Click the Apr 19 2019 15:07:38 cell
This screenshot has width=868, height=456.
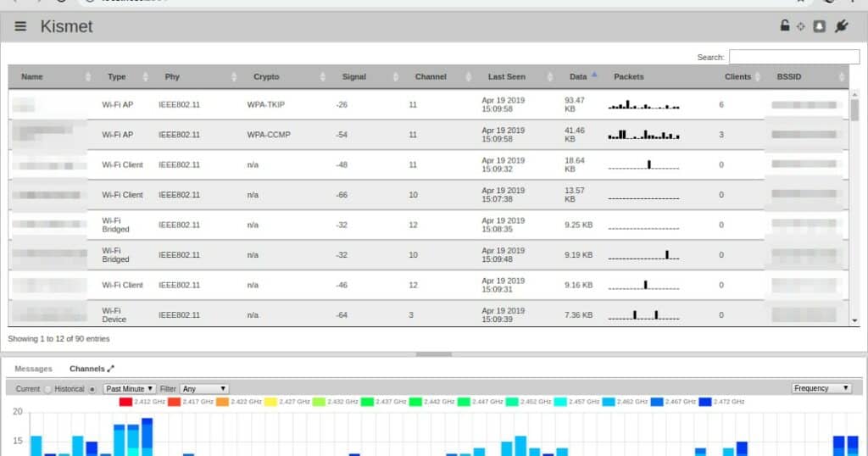pos(504,194)
